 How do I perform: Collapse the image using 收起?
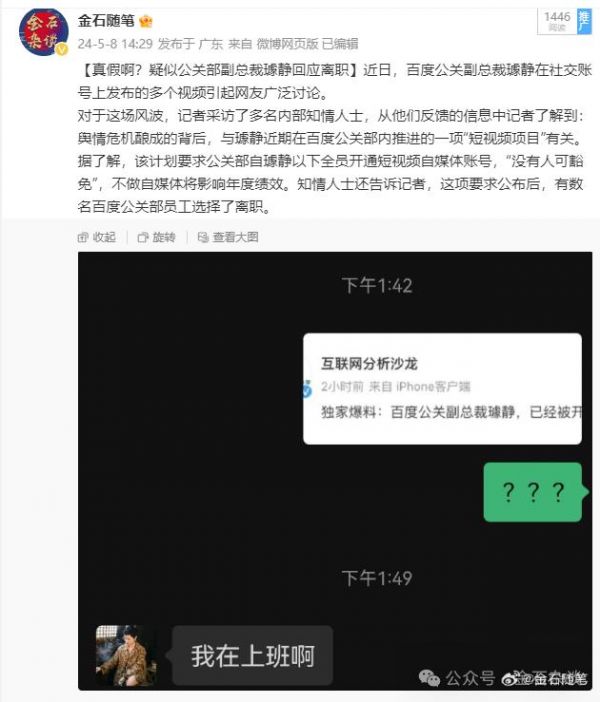pyautogui.click(x=97, y=237)
